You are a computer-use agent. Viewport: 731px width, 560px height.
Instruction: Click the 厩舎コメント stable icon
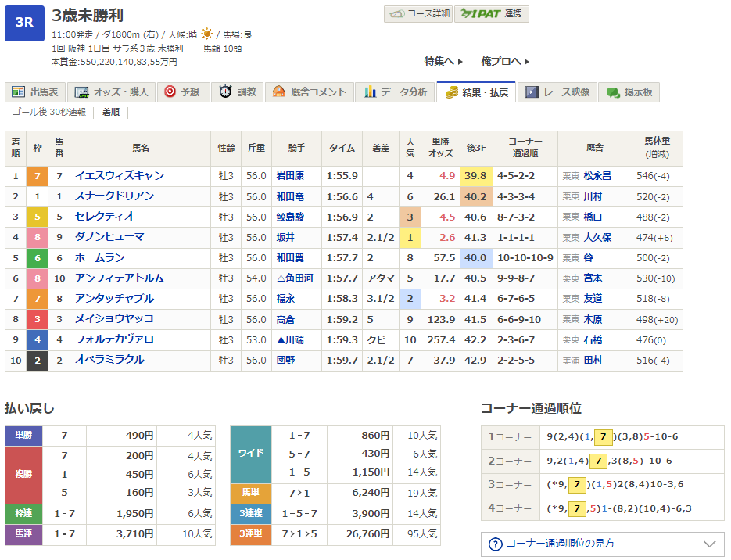click(x=278, y=92)
